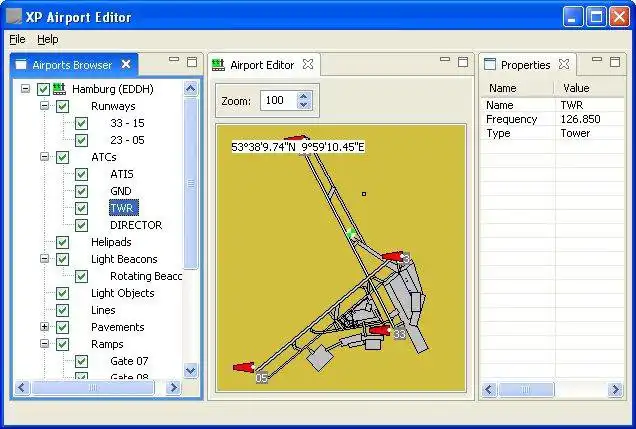Collapse the Ramps tree node
Screen dimensions: 636x429
[x=45, y=343]
